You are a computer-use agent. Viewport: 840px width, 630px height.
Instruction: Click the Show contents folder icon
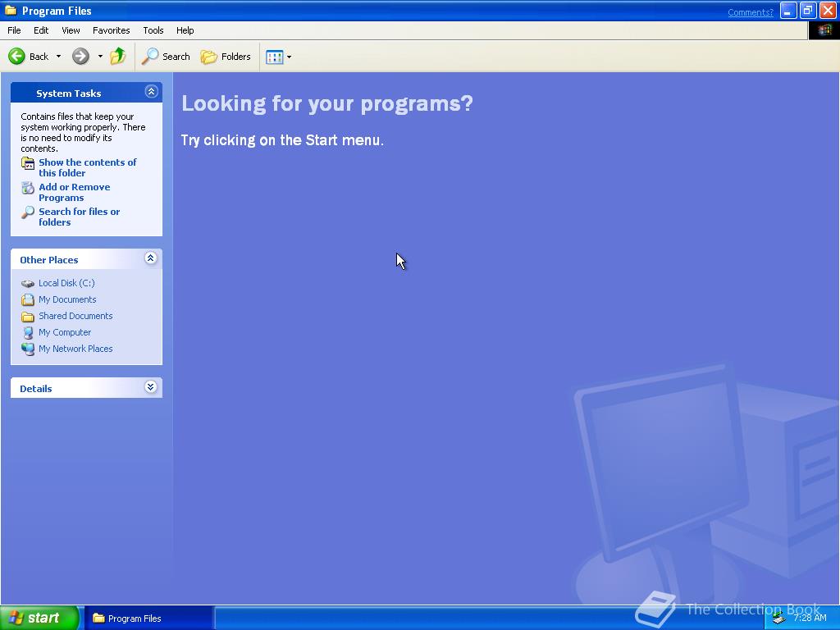[28, 163]
